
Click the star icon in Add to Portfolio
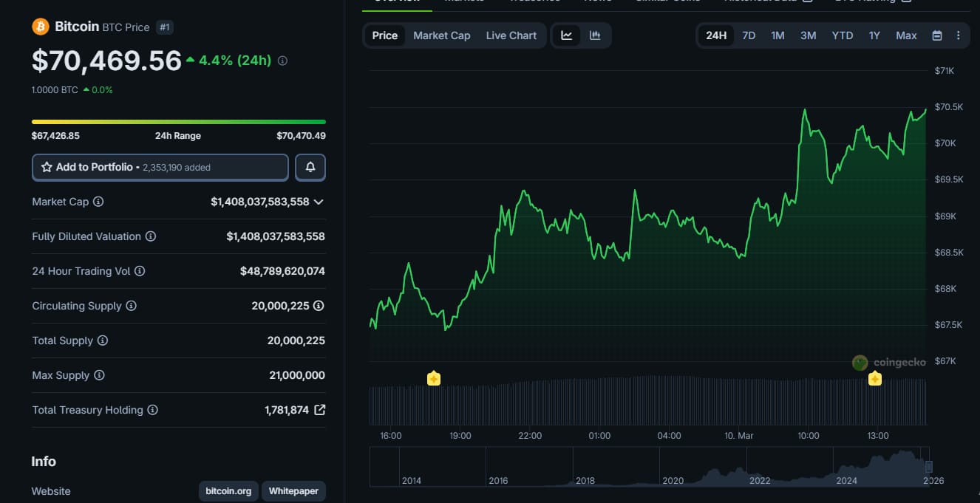(47, 168)
